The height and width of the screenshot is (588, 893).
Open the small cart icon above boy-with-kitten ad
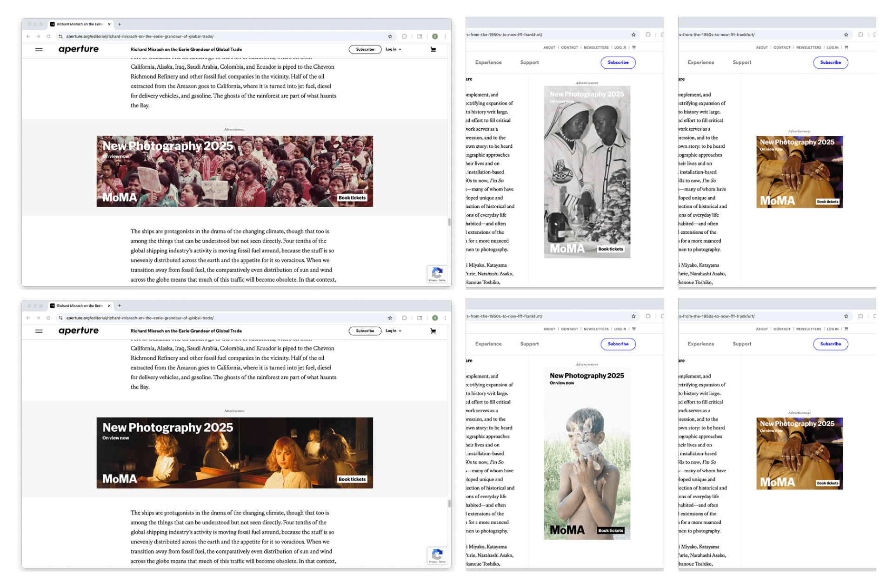tap(634, 329)
